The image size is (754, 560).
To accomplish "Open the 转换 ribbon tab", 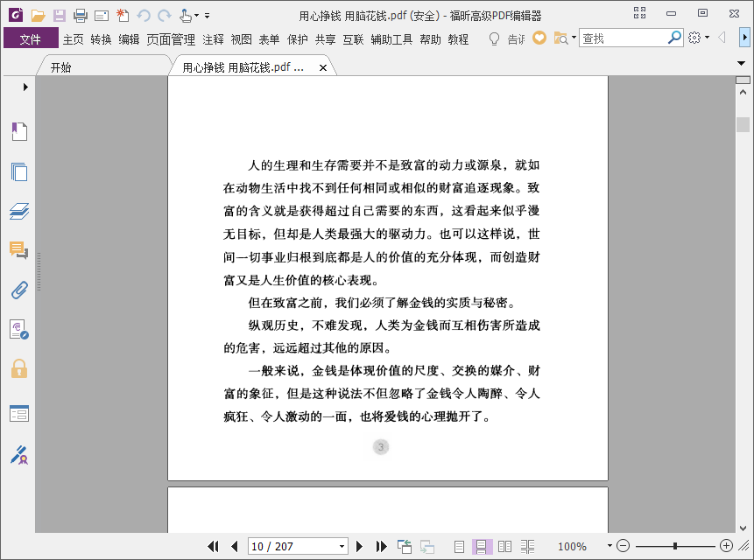I will tap(101, 39).
